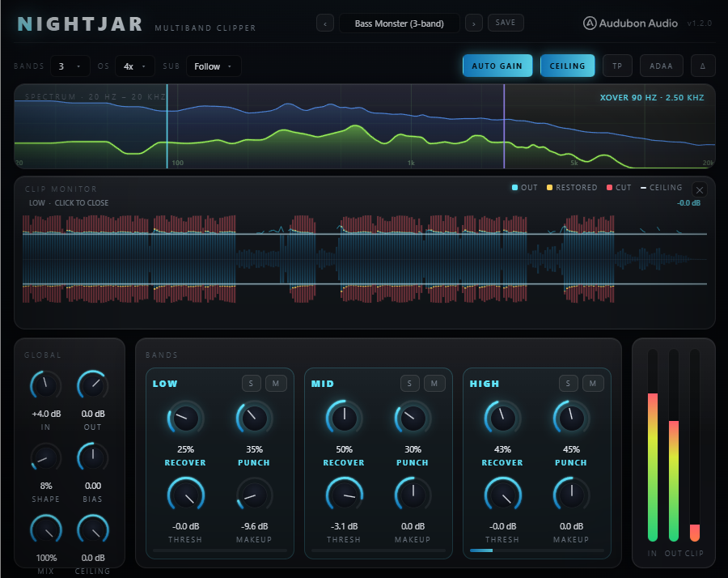
Task: Click the RESTORED legend entry
Action: click(572, 188)
